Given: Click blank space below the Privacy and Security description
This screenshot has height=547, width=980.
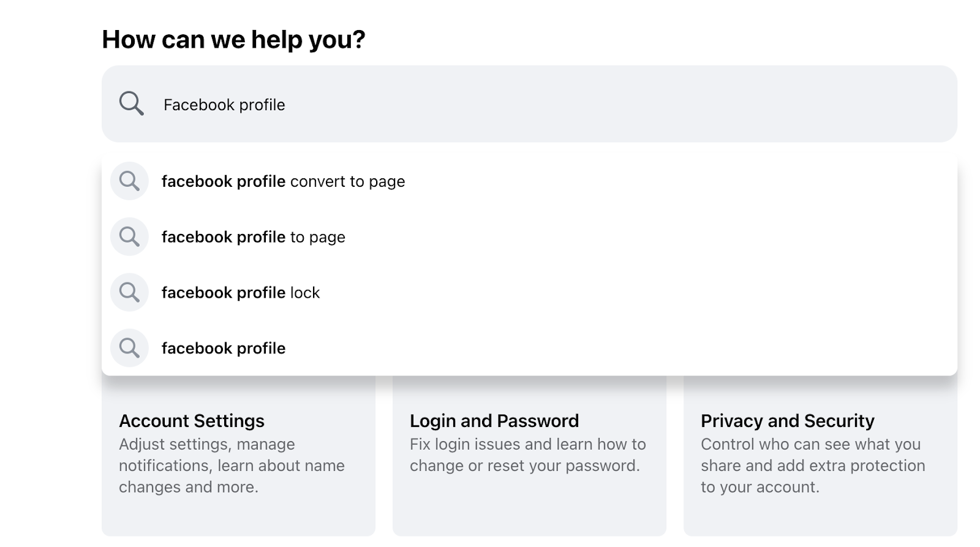Looking at the screenshot, I should click(x=820, y=518).
